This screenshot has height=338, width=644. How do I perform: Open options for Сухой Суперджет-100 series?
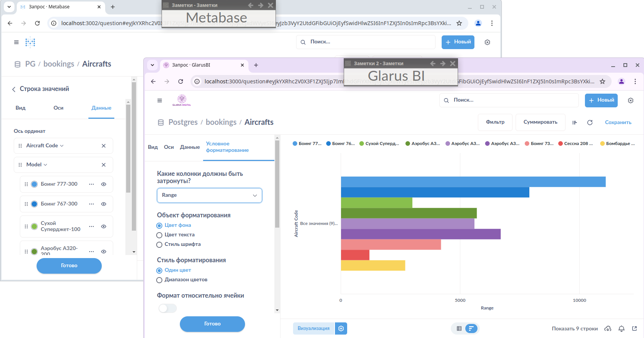click(91, 226)
